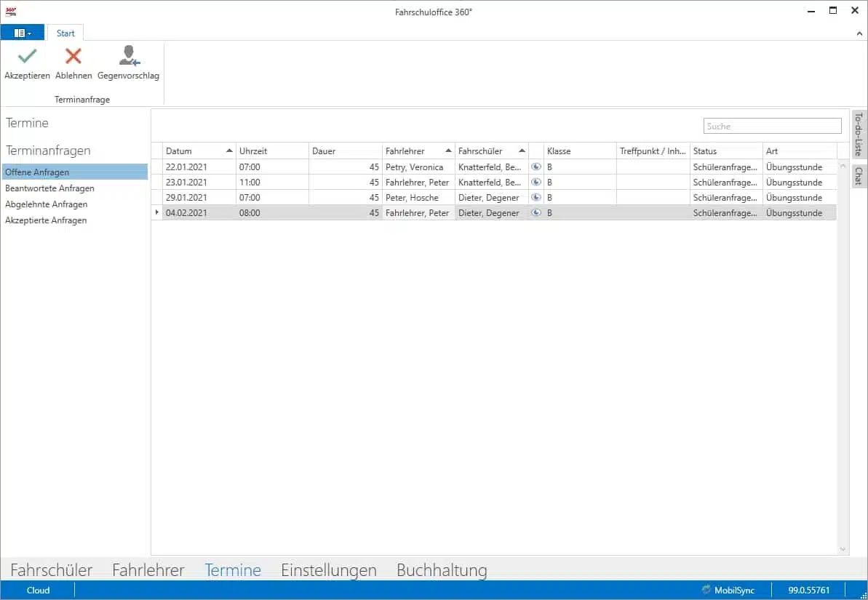The width and height of the screenshot is (868, 600).
Task: Click the clock icon in the 29.01.2021 row
Action: click(536, 198)
